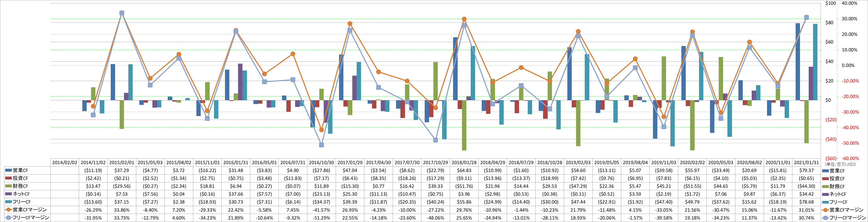Screen dimensions: 868x222
Task: Select 営業CFマージン row header in data table
Action: click(x=27, y=210)
